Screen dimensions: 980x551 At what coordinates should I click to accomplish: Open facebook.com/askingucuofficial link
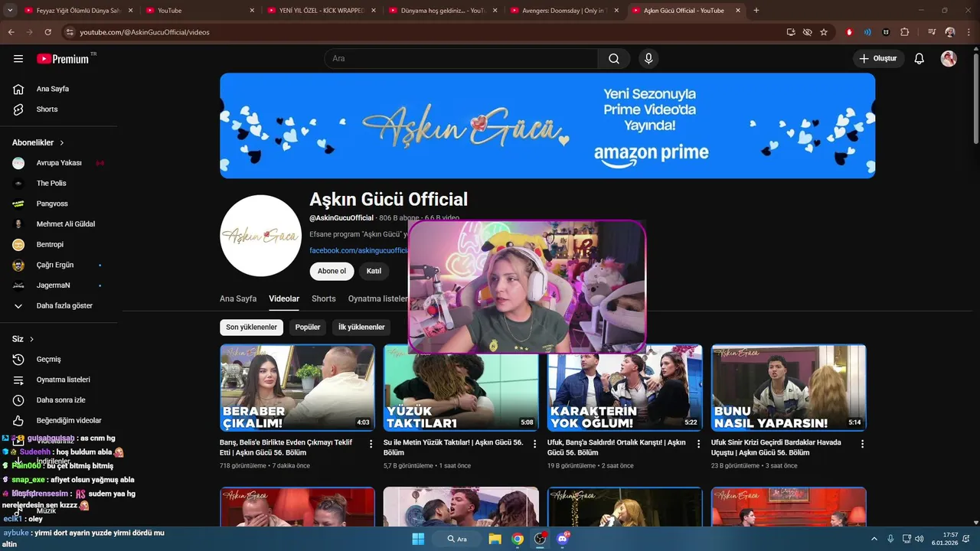(358, 250)
